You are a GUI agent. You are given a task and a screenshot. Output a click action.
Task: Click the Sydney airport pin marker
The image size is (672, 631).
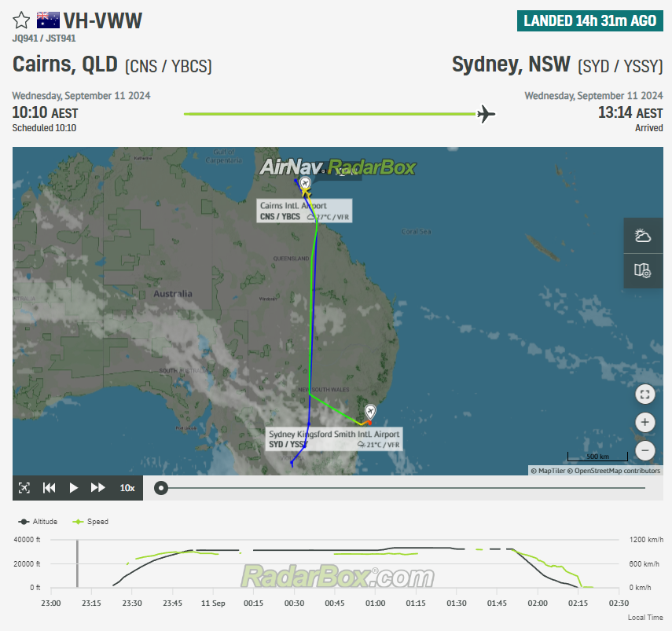[x=370, y=411]
